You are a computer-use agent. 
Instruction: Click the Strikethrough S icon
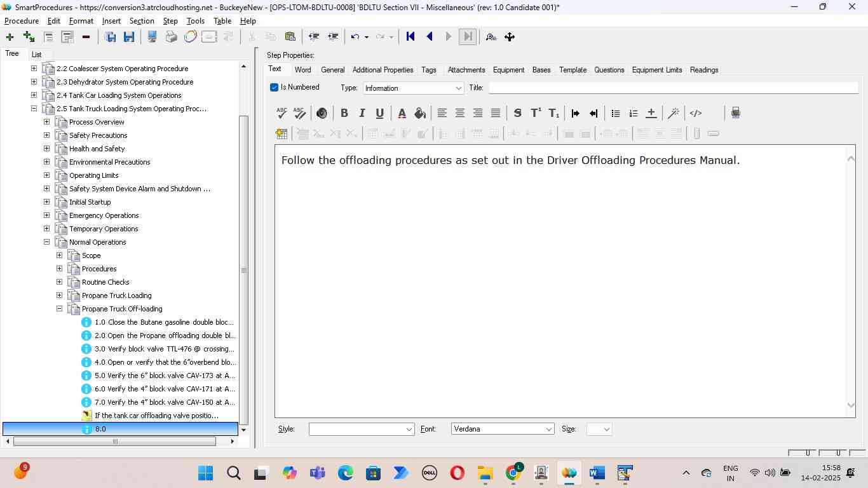[517, 113]
